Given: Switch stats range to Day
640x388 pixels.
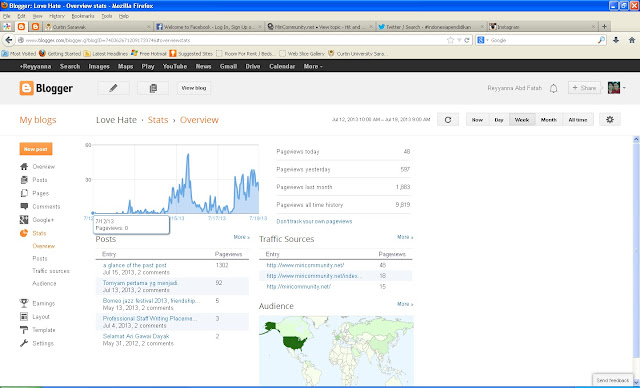Looking at the screenshot, I should click(x=499, y=120).
